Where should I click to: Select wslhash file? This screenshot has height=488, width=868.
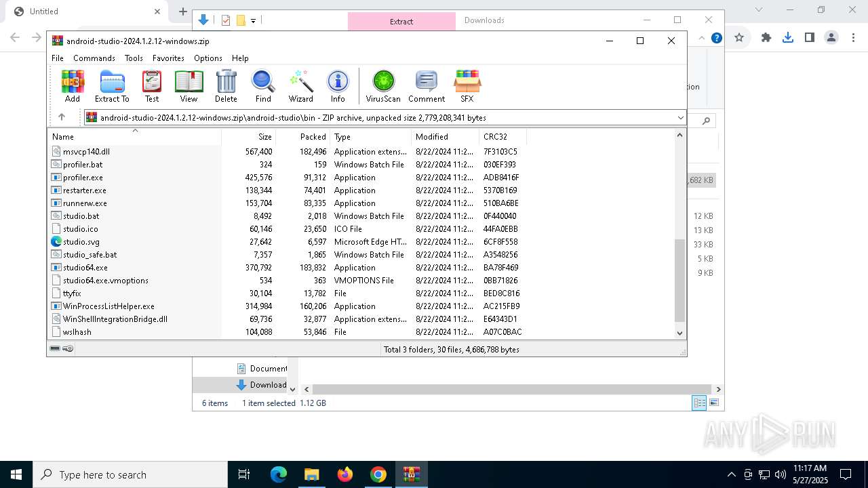point(77,332)
